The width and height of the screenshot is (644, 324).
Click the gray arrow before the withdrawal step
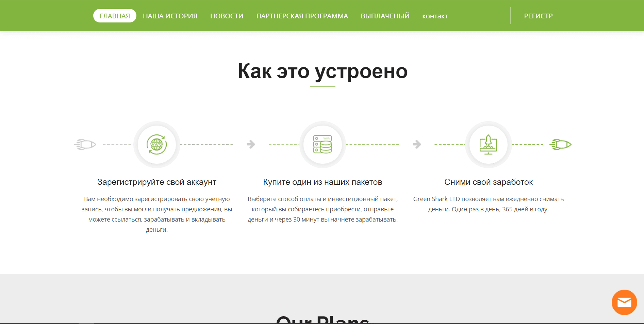tap(417, 144)
